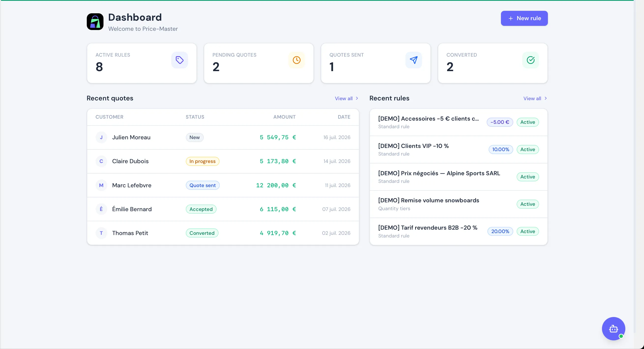This screenshot has width=644, height=349.
Task: Open the Clients VIP -10 % rule
Action: point(458,149)
